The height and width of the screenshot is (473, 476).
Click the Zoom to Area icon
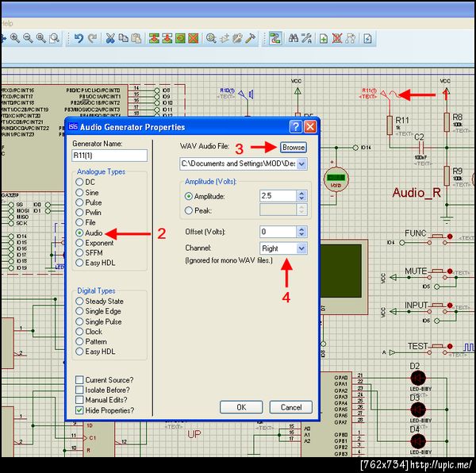tap(54, 38)
